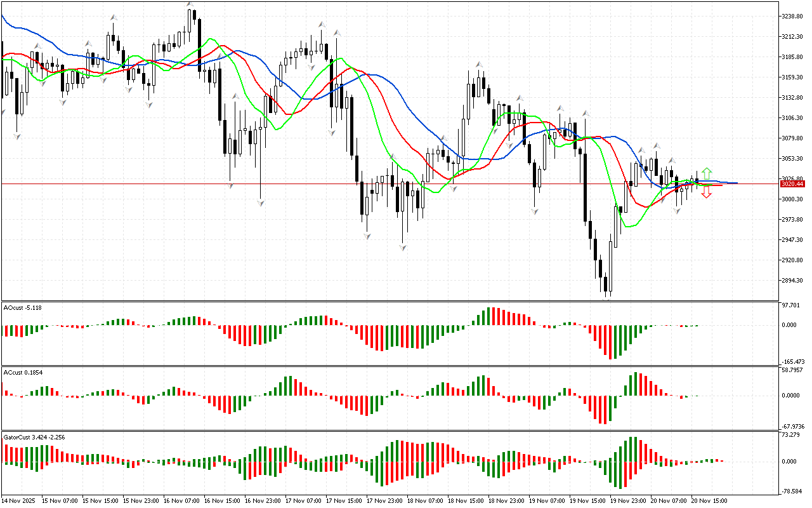
Task: Click the 3238.80 price scale value
Action: click(793, 17)
